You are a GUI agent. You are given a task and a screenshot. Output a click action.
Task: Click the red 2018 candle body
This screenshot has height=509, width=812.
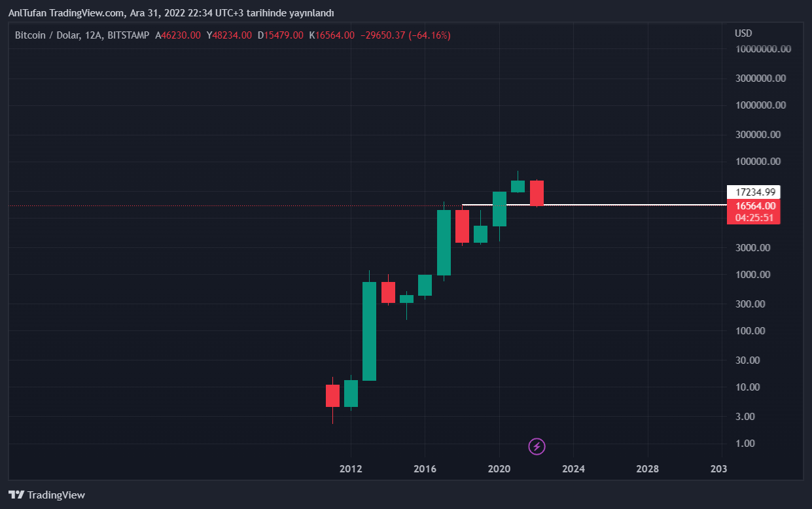point(462,226)
